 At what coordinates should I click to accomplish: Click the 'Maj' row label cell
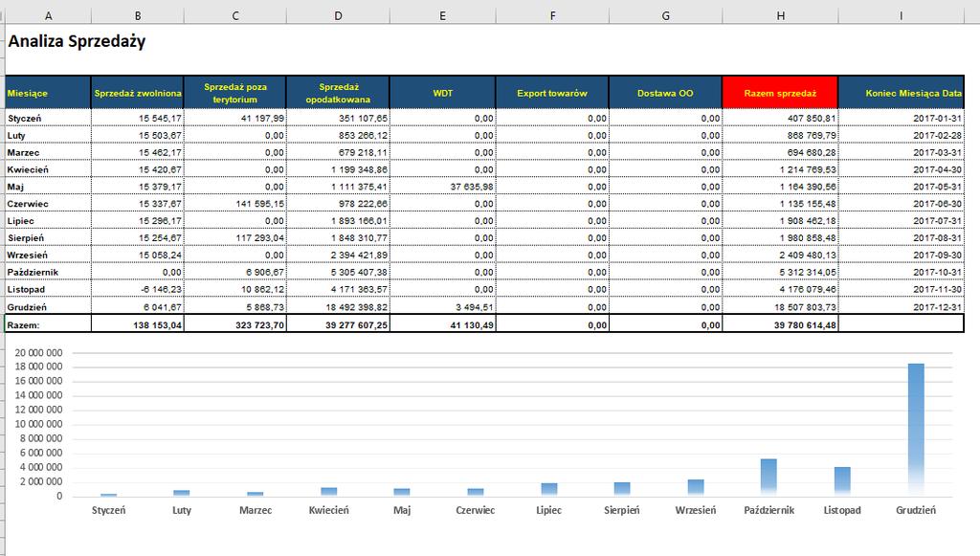(x=48, y=187)
